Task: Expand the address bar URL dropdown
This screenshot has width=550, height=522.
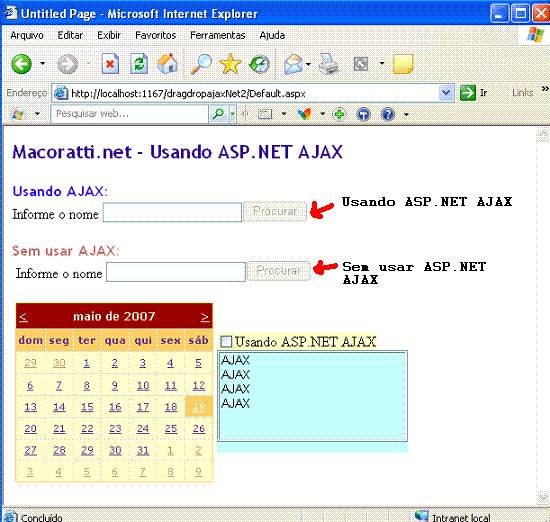Action: pyautogui.click(x=446, y=93)
